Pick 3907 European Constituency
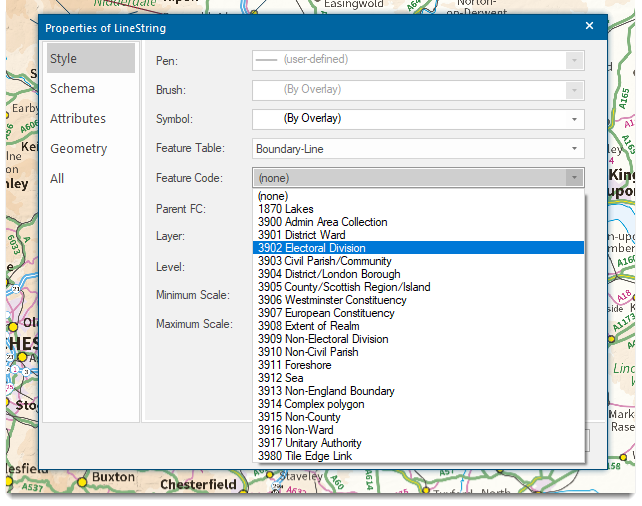The width and height of the screenshot is (642, 506). pyautogui.click(x=418, y=313)
